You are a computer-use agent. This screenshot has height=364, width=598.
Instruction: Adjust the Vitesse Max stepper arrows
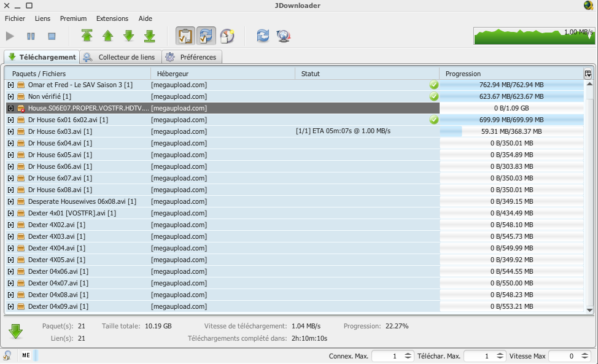point(585,356)
